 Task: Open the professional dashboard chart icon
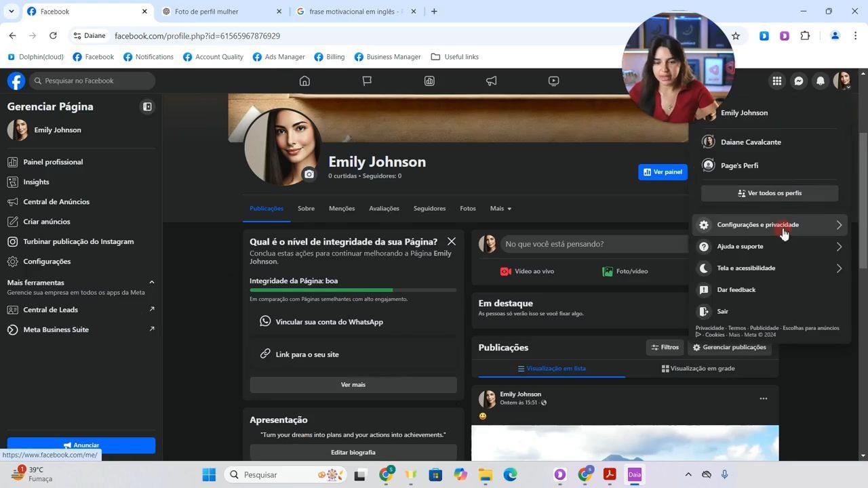click(x=429, y=81)
